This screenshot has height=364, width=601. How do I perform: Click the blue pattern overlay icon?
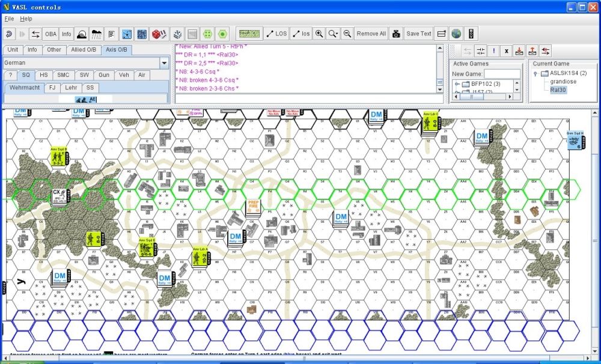[141, 34]
